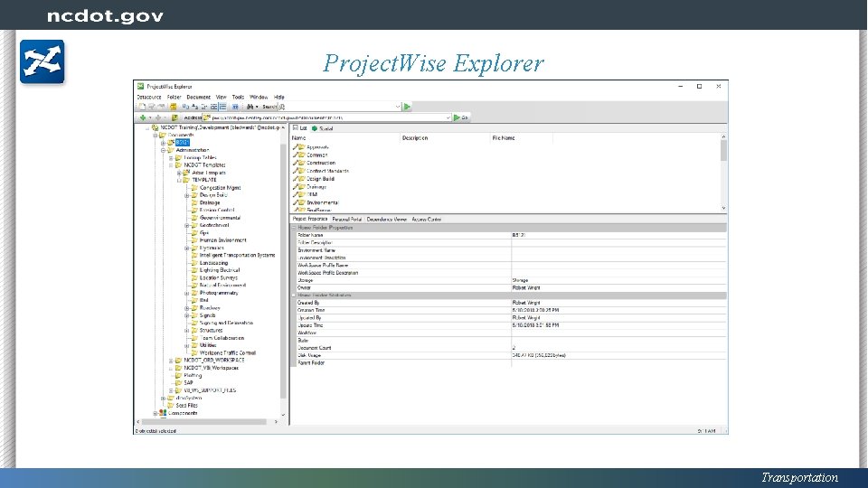This screenshot has height=488, width=868.
Task: Open the Address bar dropdown arrow
Action: click(448, 117)
